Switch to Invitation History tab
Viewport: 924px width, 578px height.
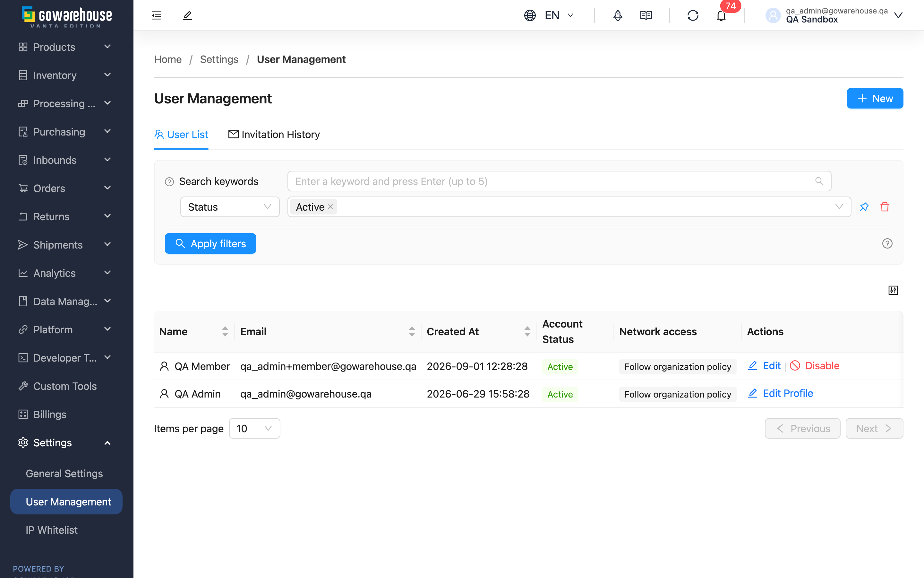[x=274, y=135]
